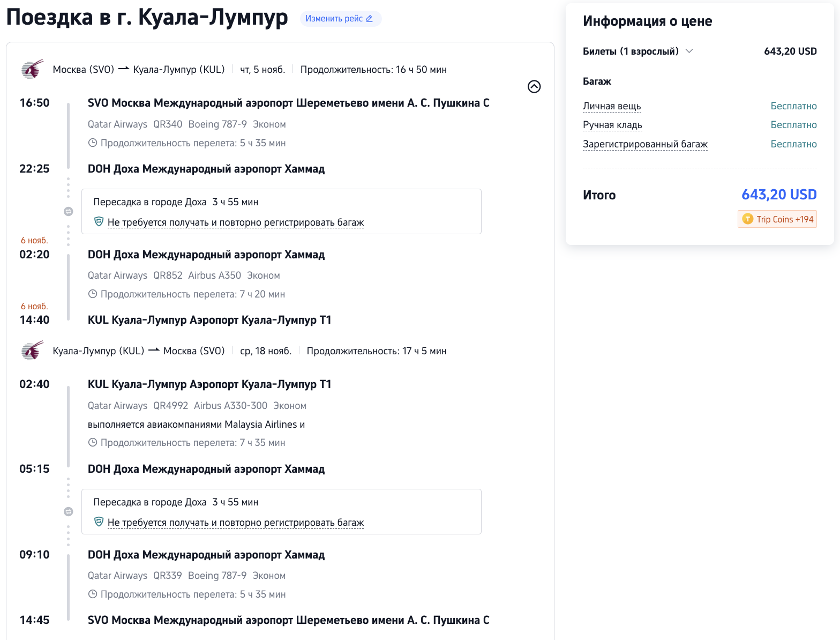Click the transfer marker icon after 22:25 arrival

point(69,211)
